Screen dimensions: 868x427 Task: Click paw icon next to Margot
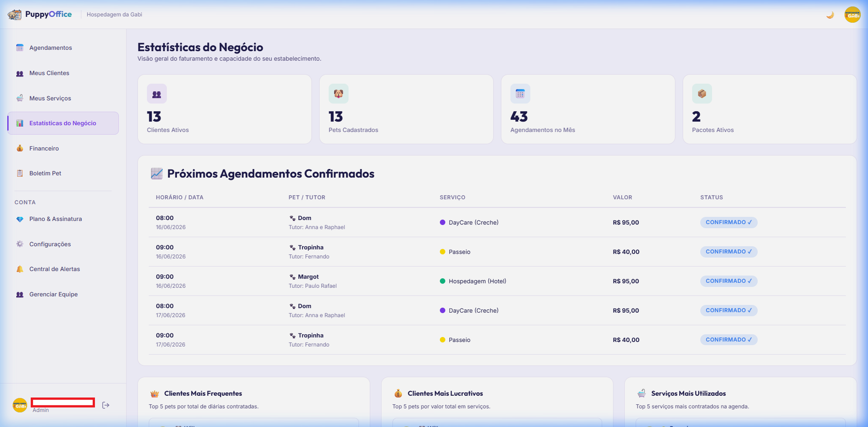coord(292,277)
